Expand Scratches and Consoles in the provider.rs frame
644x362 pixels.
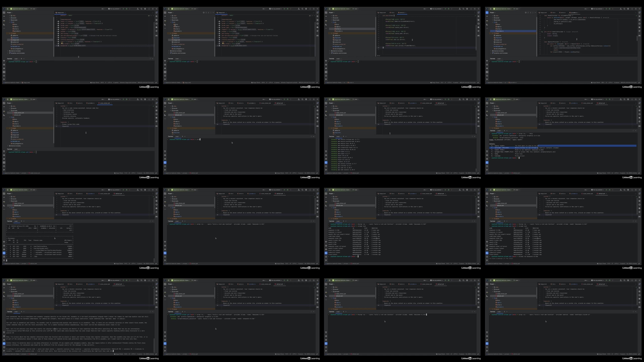(x=491, y=53)
